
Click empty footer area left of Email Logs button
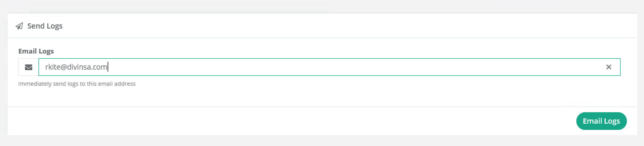pos(286,121)
